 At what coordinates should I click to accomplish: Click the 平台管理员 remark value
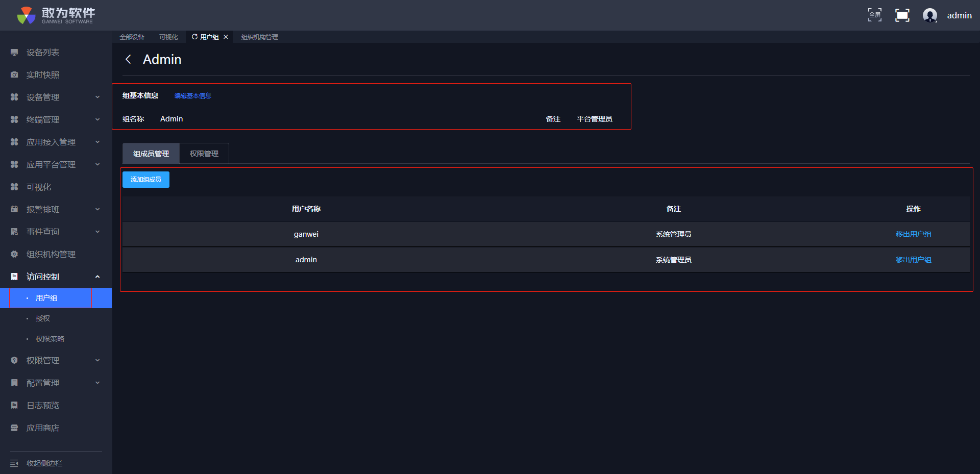tap(595, 119)
